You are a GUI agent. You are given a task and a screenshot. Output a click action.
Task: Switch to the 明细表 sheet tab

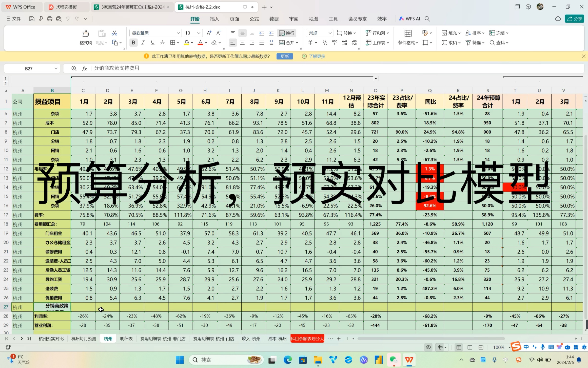click(x=126, y=339)
